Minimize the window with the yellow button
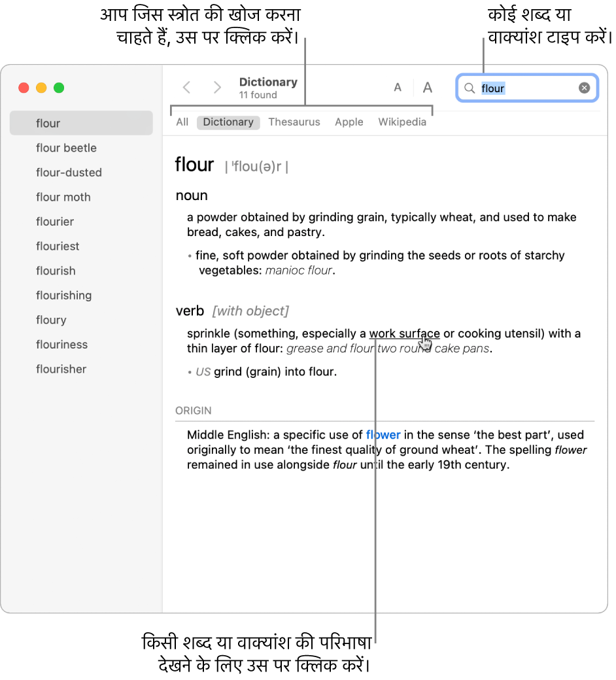 point(41,88)
